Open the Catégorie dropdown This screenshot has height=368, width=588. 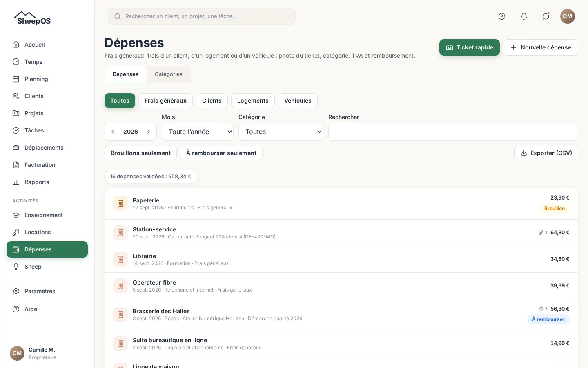point(281,132)
